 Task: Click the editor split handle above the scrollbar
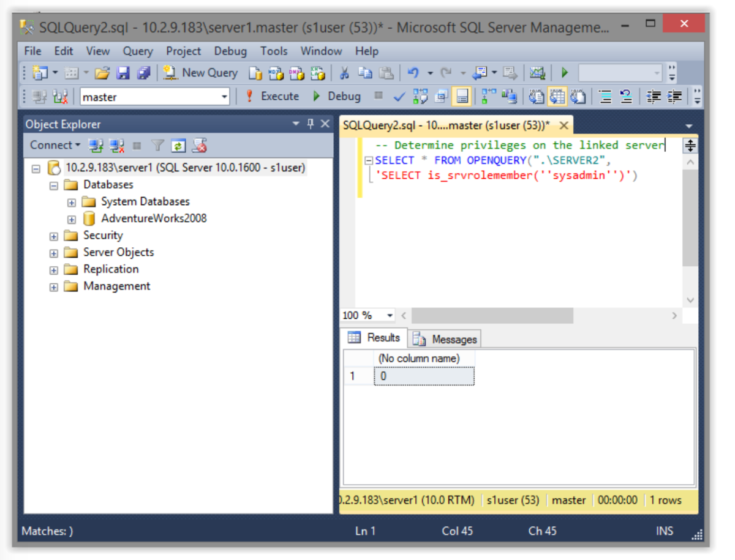pos(690,146)
